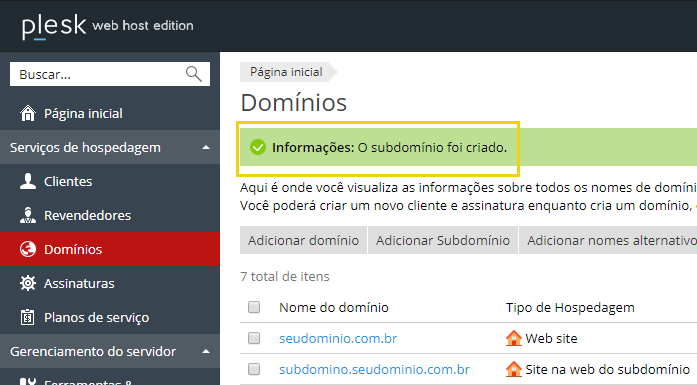
Task: Click the Domínios page heading
Action: pos(293,103)
